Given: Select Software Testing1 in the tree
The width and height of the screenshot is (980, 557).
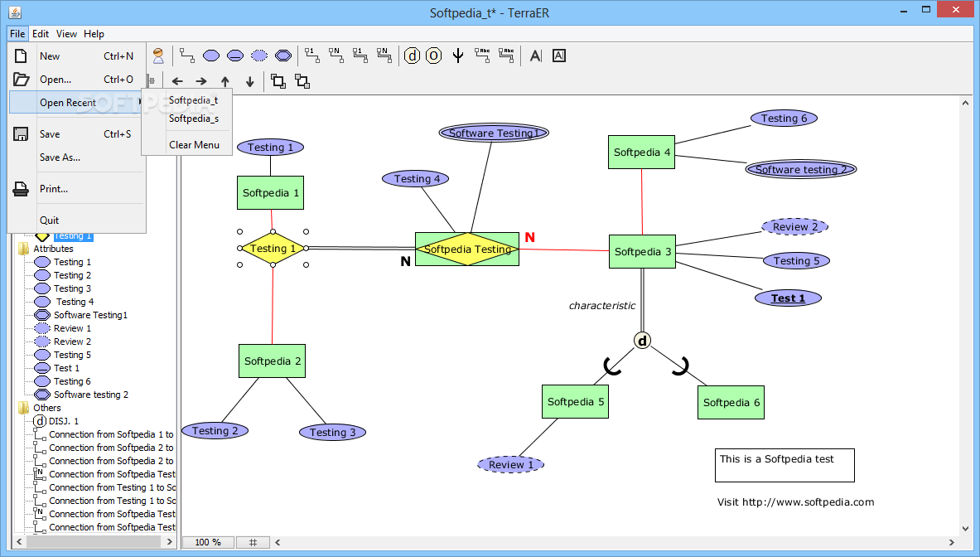Looking at the screenshot, I should 90,315.
